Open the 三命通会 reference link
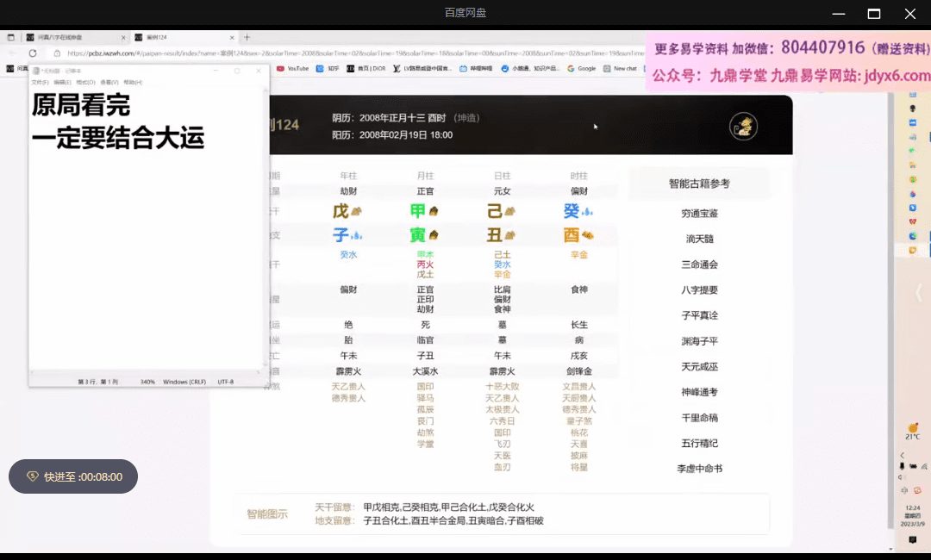Image resolution: width=931 pixels, height=560 pixels. click(x=699, y=264)
